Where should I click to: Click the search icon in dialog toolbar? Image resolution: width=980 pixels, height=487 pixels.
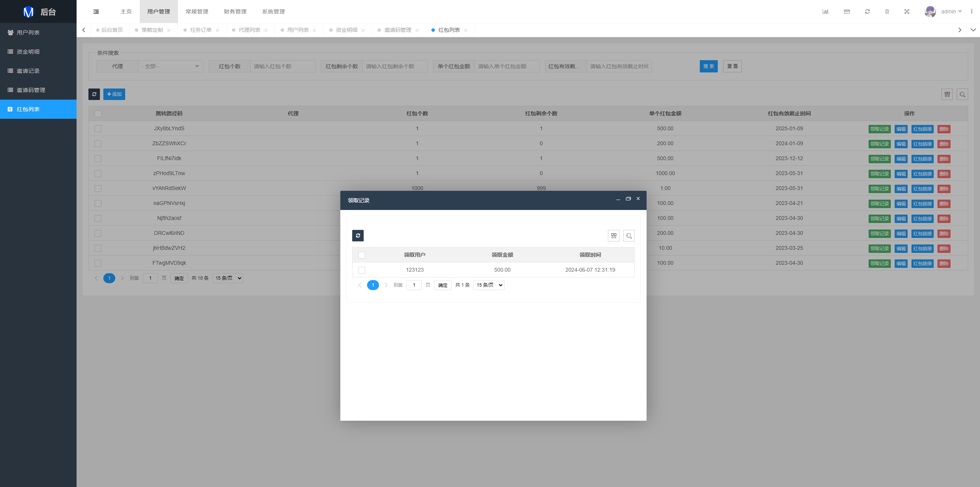[629, 236]
